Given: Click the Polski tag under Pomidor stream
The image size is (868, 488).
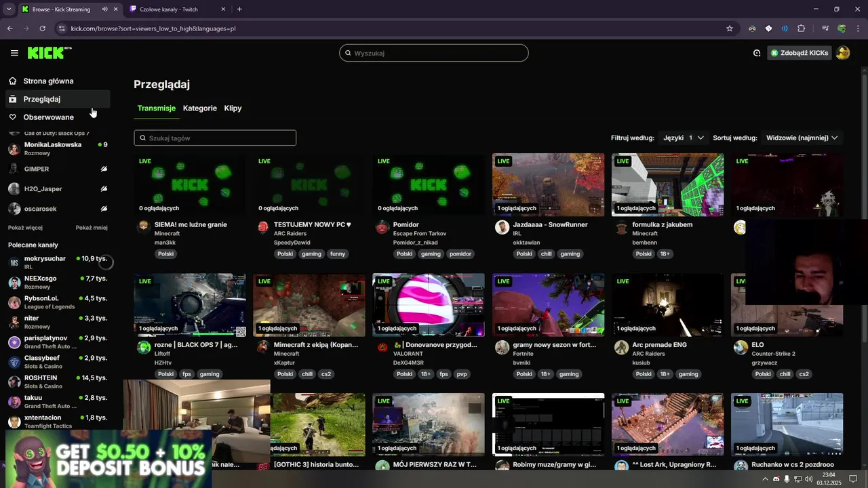Looking at the screenshot, I should tap(404, 254).
